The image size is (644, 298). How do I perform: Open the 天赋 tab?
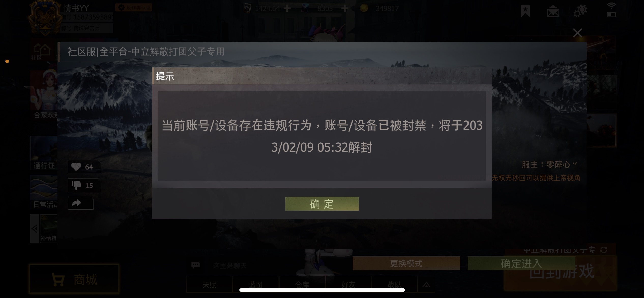210,285
